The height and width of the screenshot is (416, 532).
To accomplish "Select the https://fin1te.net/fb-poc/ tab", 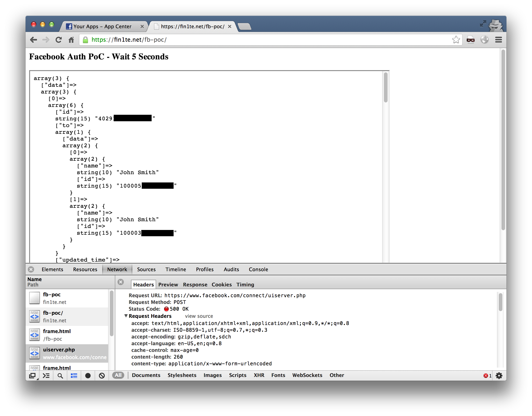I will coord(192,26).
